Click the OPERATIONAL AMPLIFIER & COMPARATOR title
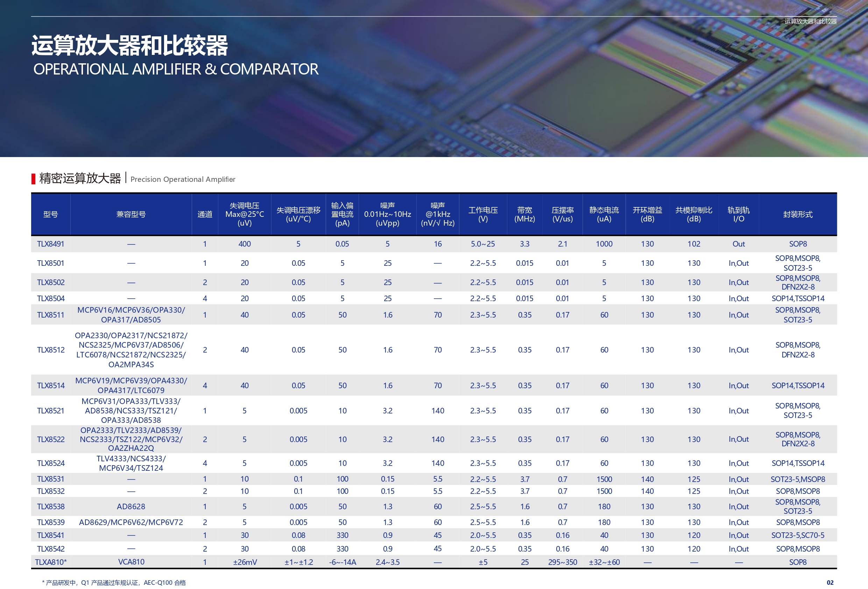Viewport: 868px width, 589px height. 176,69
